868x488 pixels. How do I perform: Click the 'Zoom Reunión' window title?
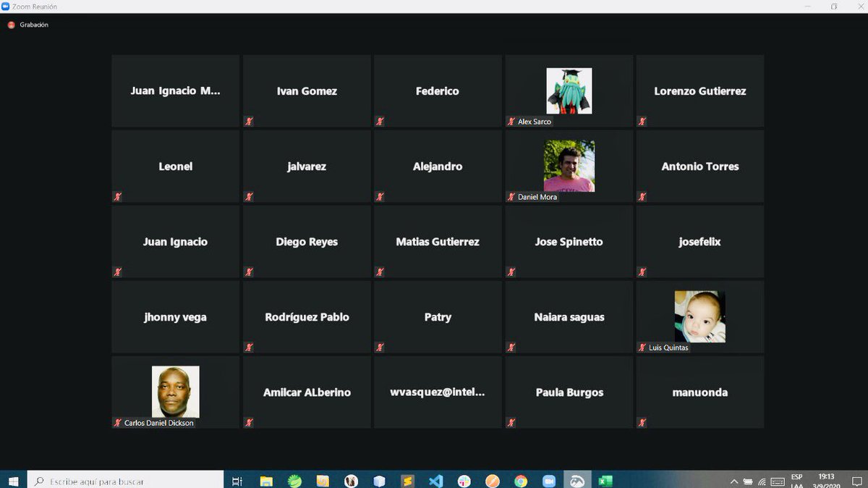35,7
